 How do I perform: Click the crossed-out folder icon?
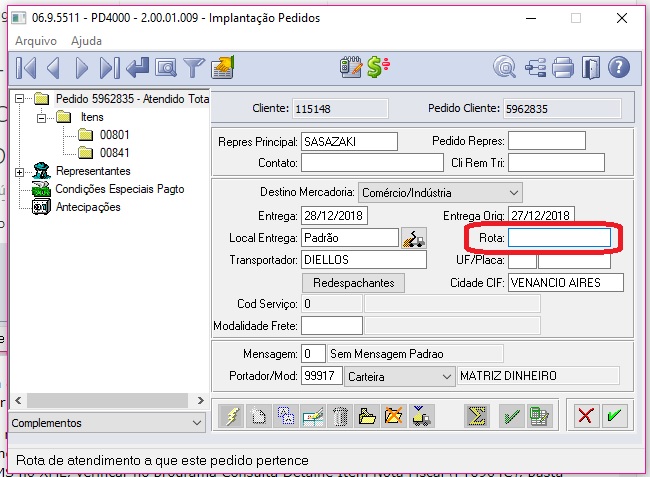tap(394, 416)
